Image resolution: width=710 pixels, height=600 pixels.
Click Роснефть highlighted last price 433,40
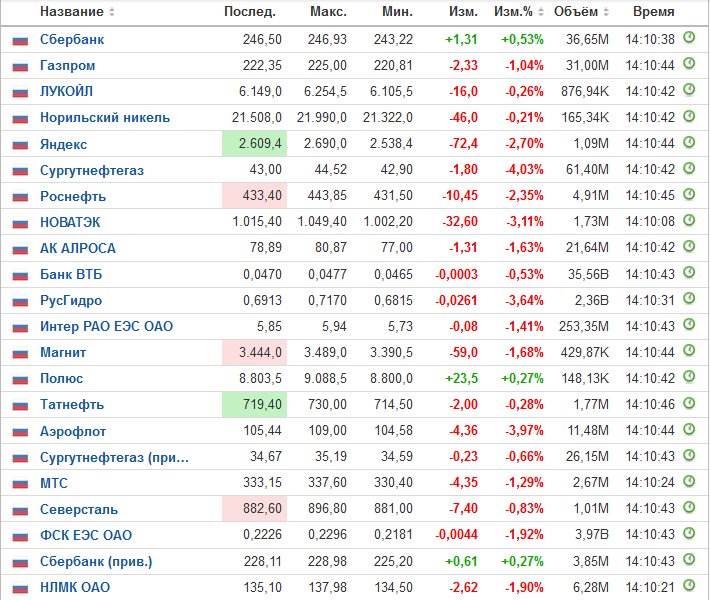[x=254, y=196]
